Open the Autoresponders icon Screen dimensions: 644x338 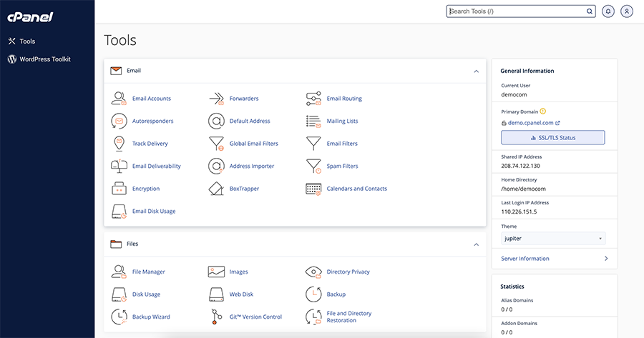(119, 121)
